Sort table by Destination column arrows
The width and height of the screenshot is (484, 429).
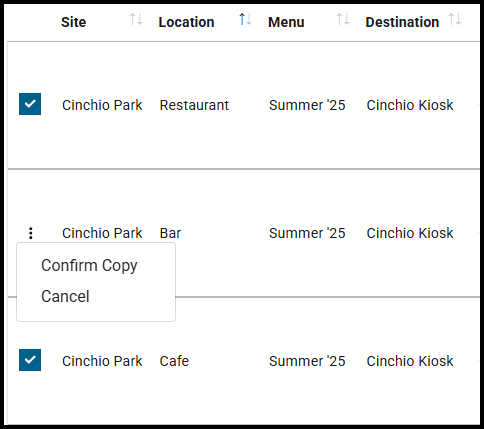point(455,19)
